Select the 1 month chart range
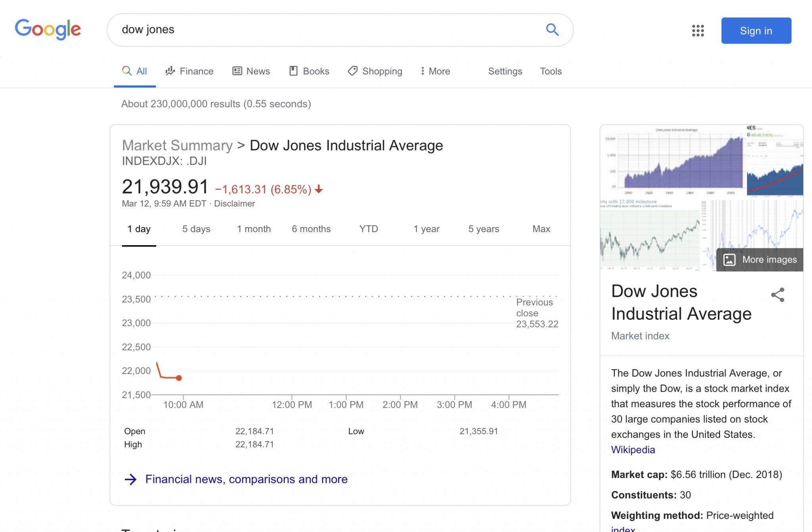This screenshot has height=532, width=812. [x=254, y=229]
